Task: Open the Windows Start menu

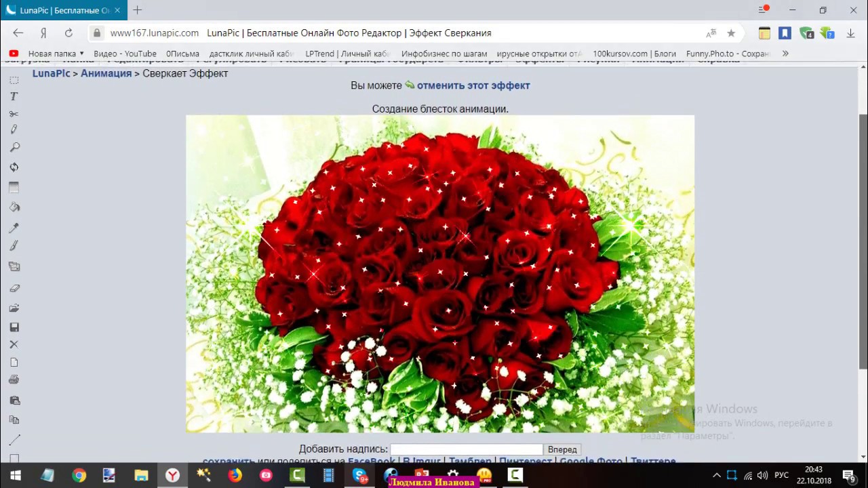Action: pyautogui.click(x=15, y=476)
